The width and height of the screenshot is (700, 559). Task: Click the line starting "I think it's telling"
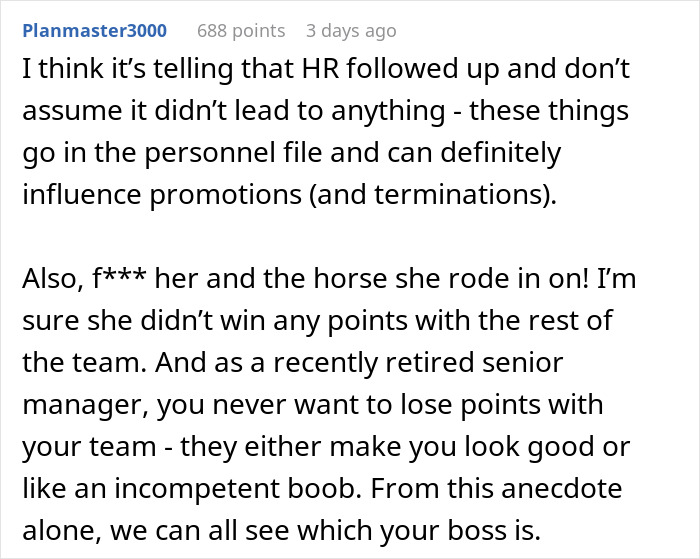click(x=326, y=69)
